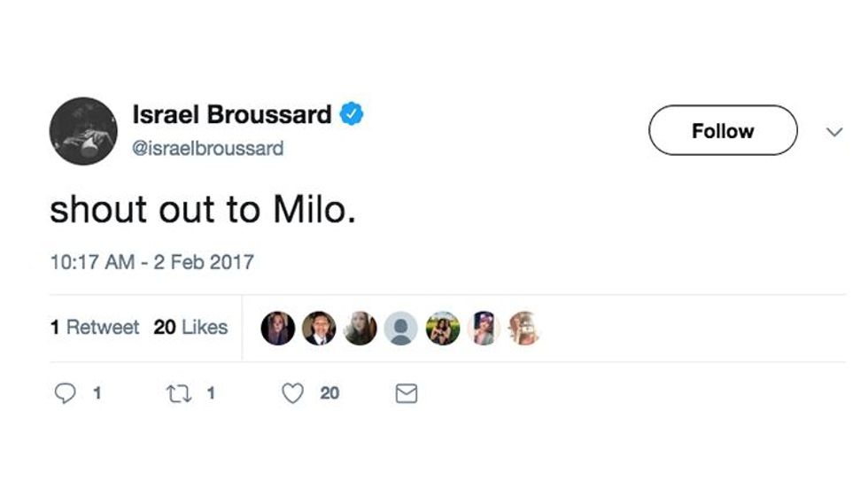Click the @israelbroussard handle
The image size is (868, 488).
coord(208,148)
